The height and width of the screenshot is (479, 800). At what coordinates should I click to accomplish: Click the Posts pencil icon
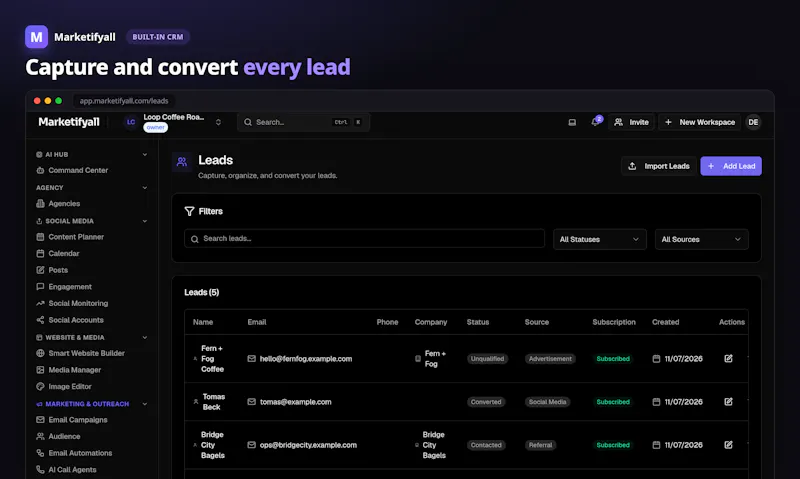pos(40,270)
